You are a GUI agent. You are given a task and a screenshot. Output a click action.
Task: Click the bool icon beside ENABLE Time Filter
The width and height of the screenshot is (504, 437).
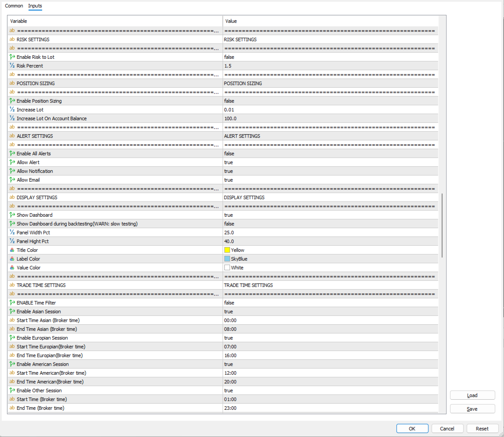point(12,303)
